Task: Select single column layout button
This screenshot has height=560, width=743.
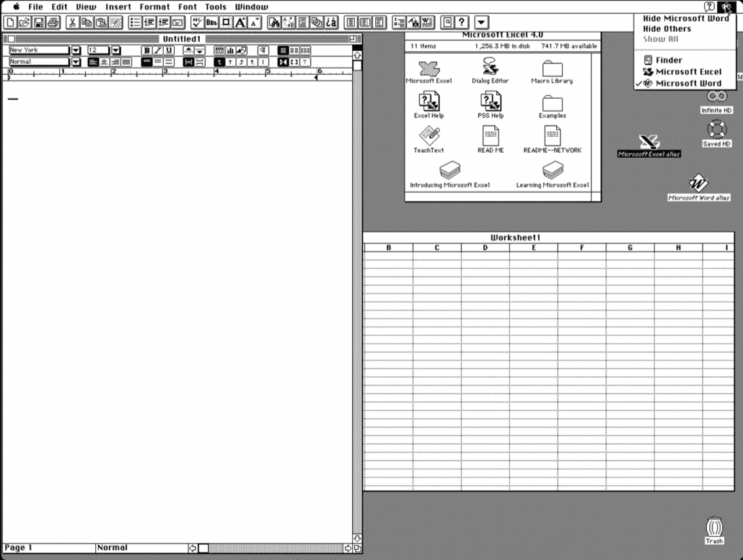Action: (x=283, y=50)
